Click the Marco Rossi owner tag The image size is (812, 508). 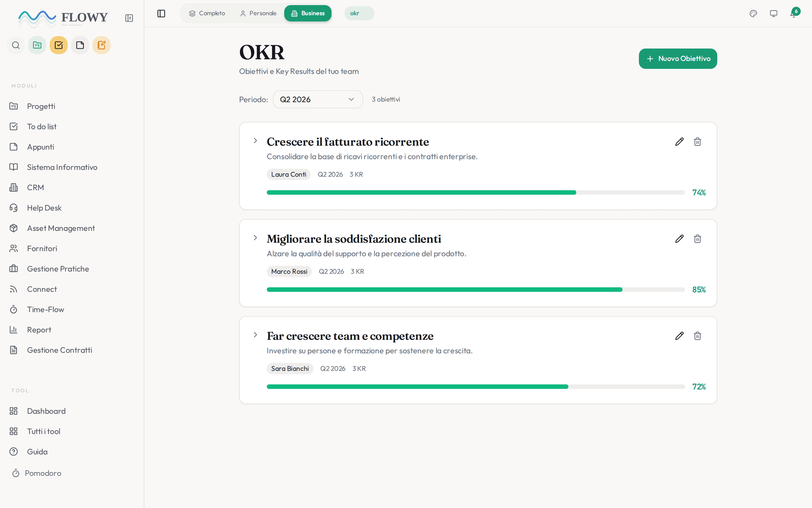[x=289, y=271]
